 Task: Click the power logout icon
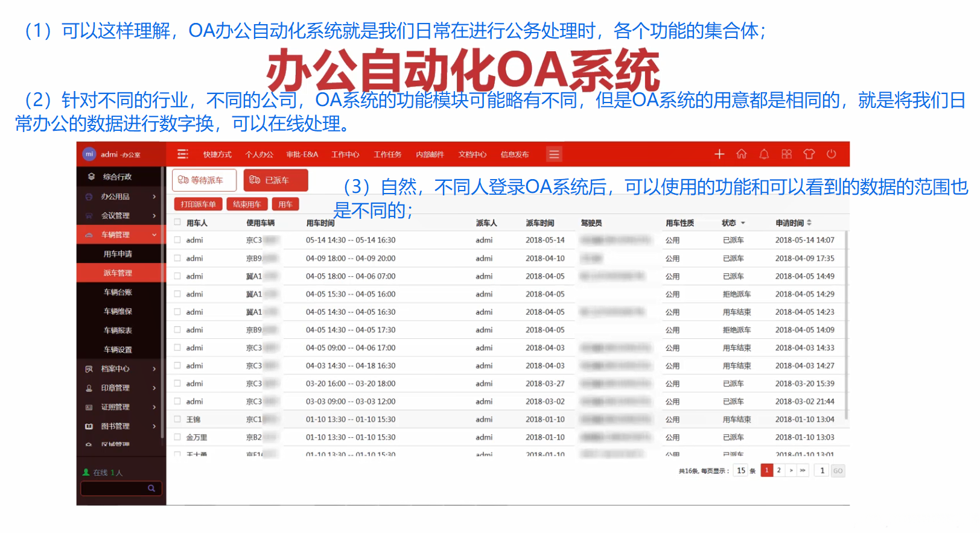tap(832, 154)
